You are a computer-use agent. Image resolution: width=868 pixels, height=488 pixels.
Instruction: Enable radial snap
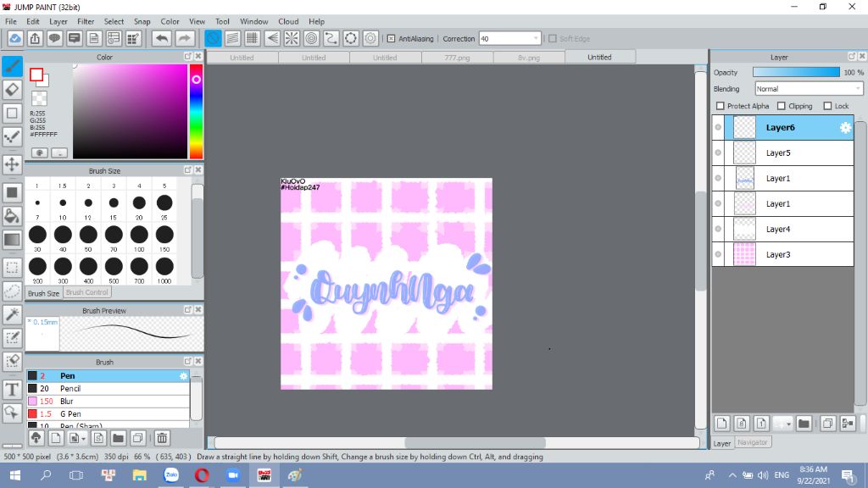(292, 38)
